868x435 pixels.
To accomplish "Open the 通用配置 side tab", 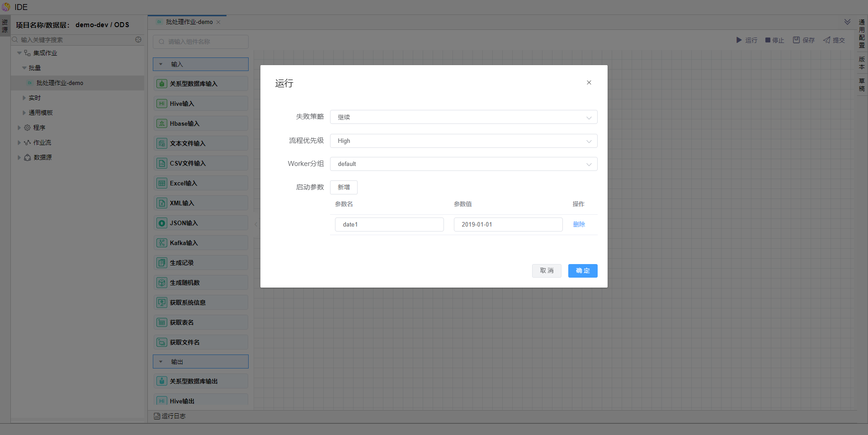I will point(862,34).
